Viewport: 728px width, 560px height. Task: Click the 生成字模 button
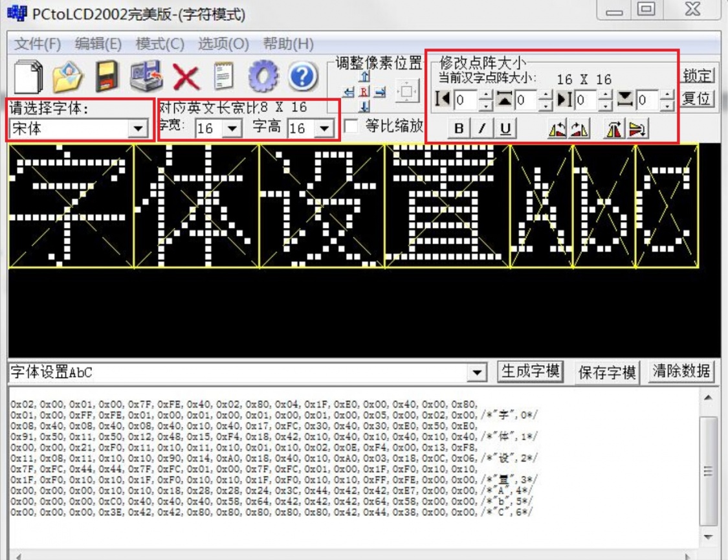[531, 372]
